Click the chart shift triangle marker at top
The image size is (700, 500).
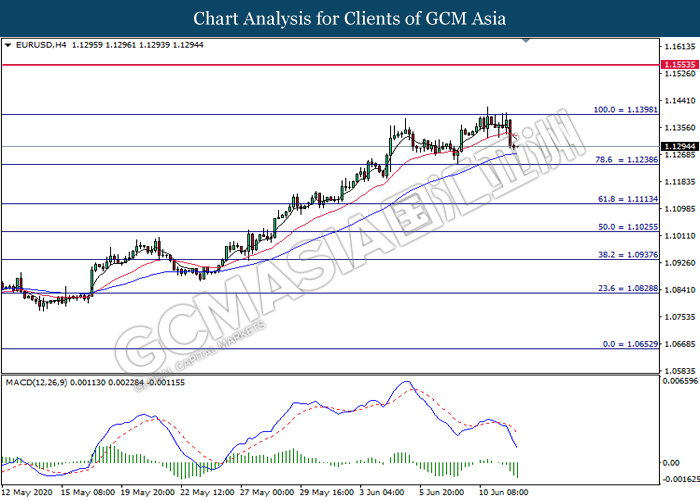pyautogui.click(x=526, y=41)
